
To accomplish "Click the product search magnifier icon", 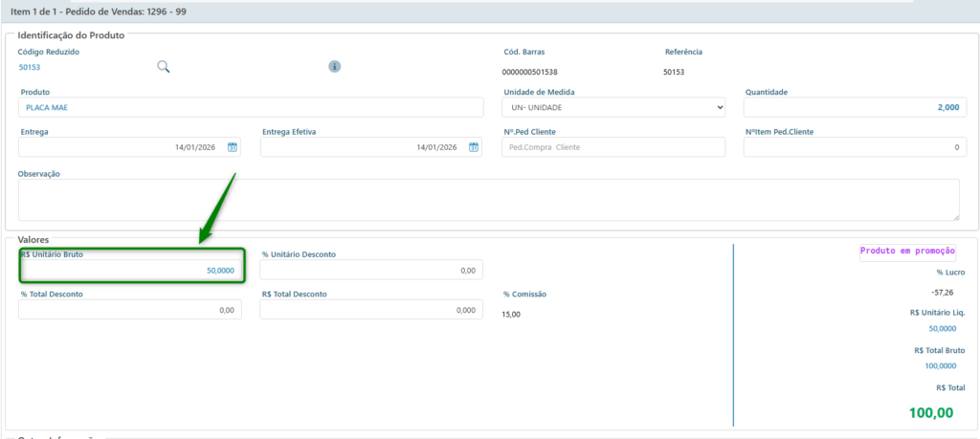I will [164, 67].
